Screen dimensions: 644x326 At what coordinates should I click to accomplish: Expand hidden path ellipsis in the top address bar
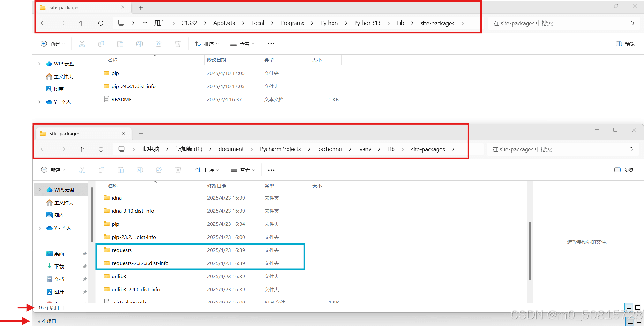pyautogui.click(x=145, y=23)
